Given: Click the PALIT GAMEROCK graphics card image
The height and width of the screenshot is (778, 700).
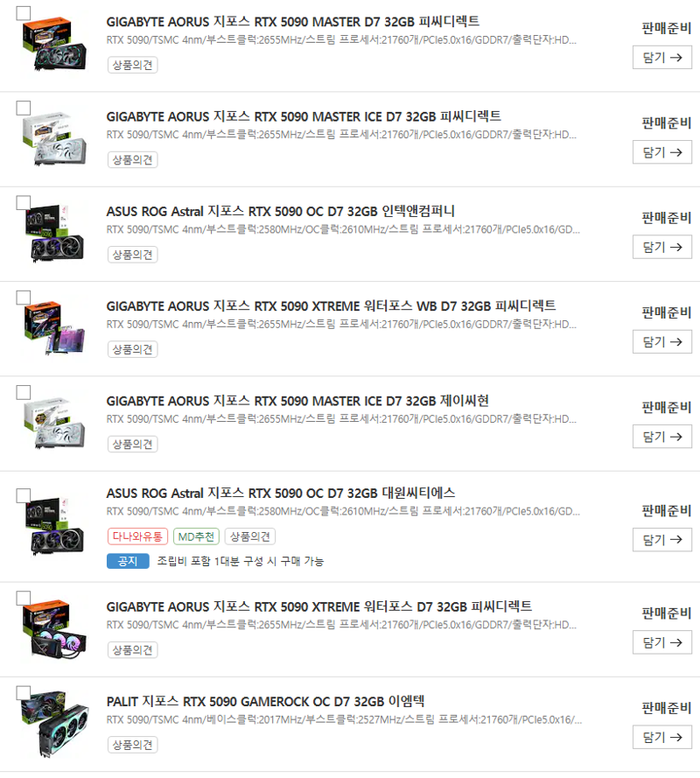Looking at the screenshot, I should tap(56, 724).
